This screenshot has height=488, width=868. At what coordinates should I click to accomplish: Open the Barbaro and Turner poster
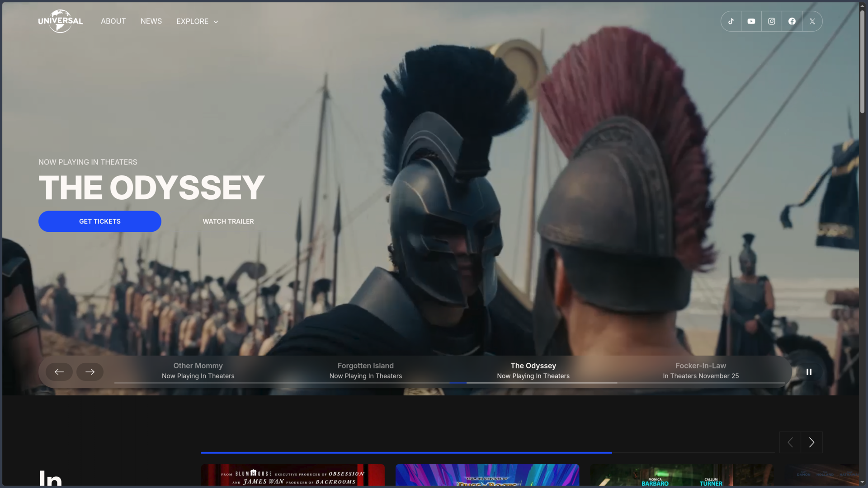(x=682, y=475)
